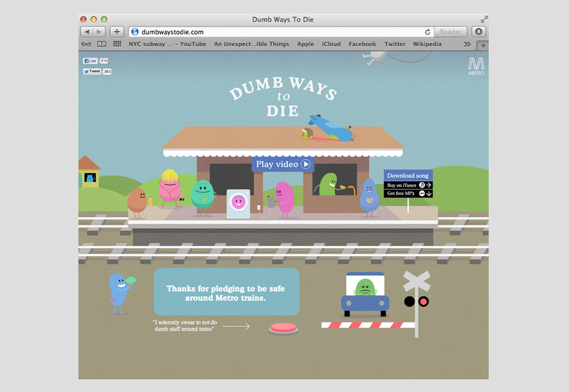
Task: Click the pink character with yellow hair
Action: click(169, 188)
